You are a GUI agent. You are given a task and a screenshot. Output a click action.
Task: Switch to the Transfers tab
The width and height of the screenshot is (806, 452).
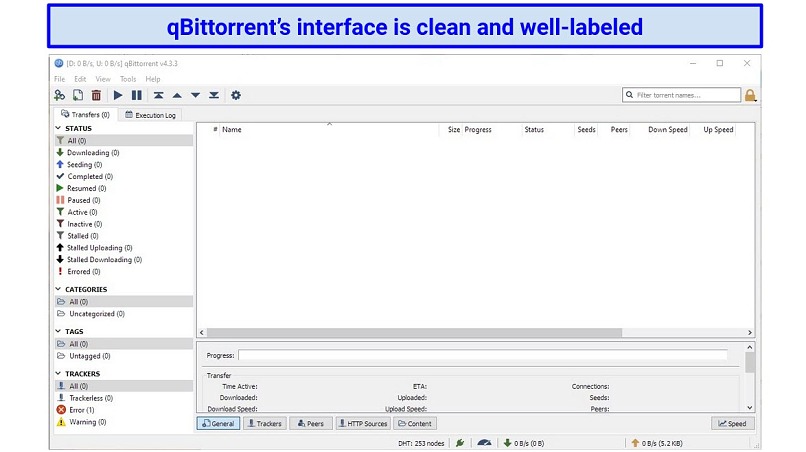[x=85, y=115]
